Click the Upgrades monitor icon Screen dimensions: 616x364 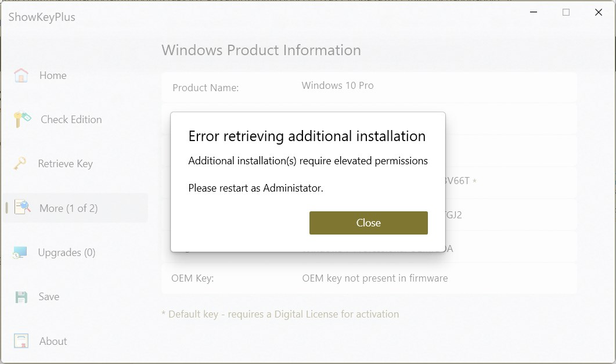pyautogui.click(x=20, y=252)
